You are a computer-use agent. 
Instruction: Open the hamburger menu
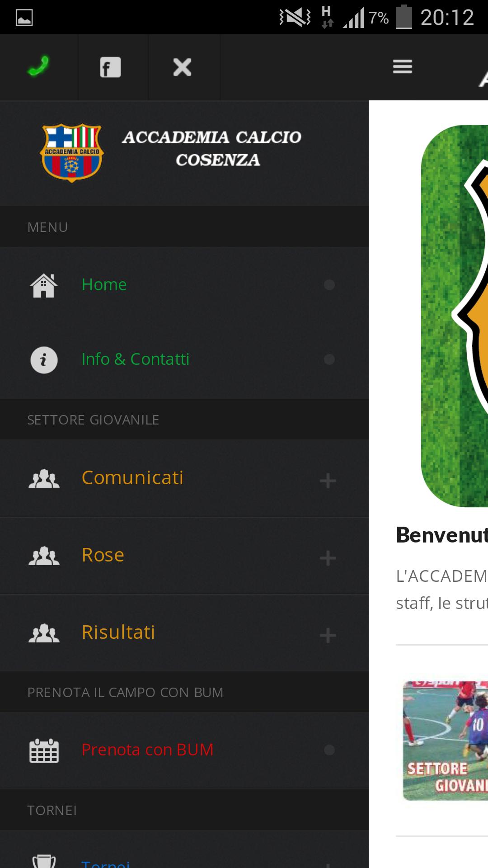point(402,66)
